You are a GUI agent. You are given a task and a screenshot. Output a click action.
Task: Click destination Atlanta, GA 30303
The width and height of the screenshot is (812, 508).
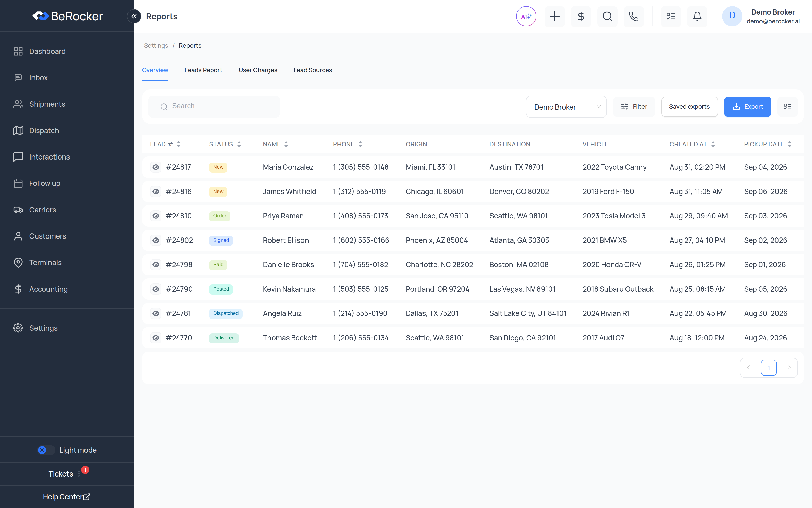(519, 240)
